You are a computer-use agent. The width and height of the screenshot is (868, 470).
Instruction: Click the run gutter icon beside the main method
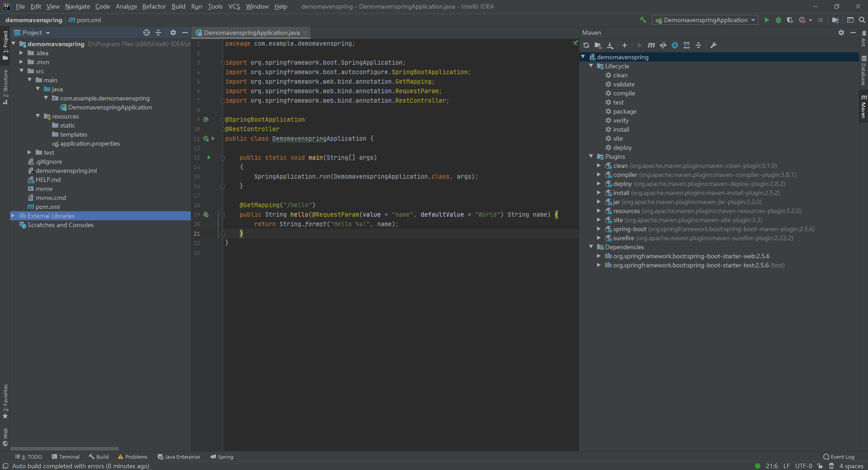[x=209, y=157]
